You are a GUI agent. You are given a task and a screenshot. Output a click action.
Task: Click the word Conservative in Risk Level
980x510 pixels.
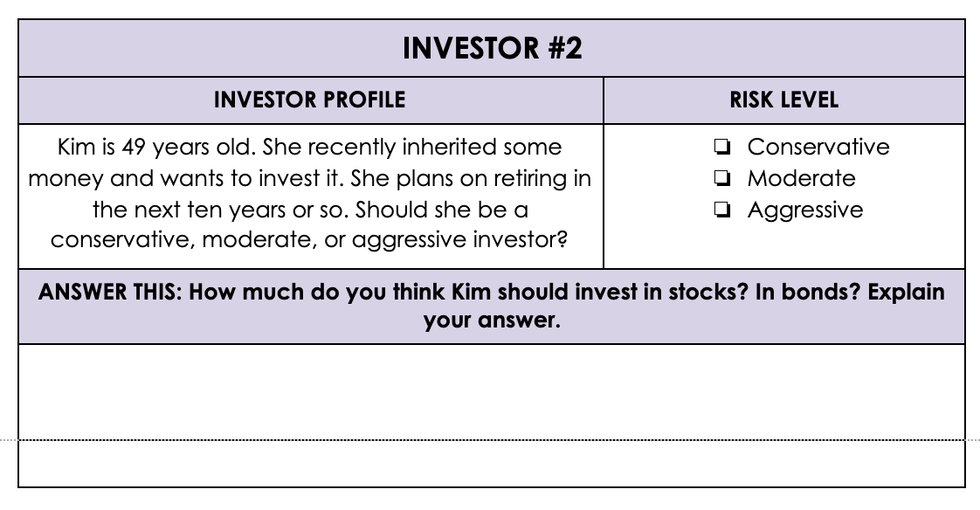pyautogui.click(x=818, y=147)
